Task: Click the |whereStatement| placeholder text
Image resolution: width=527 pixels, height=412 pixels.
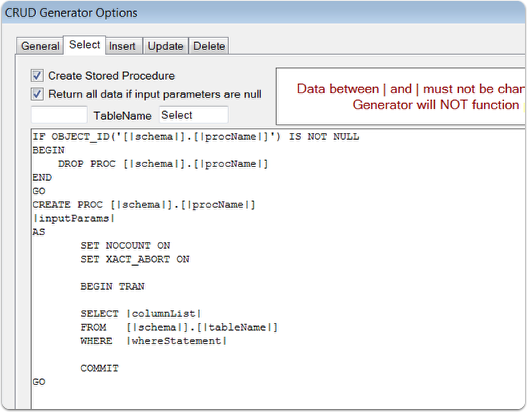Action: click(x=177, y=341)
